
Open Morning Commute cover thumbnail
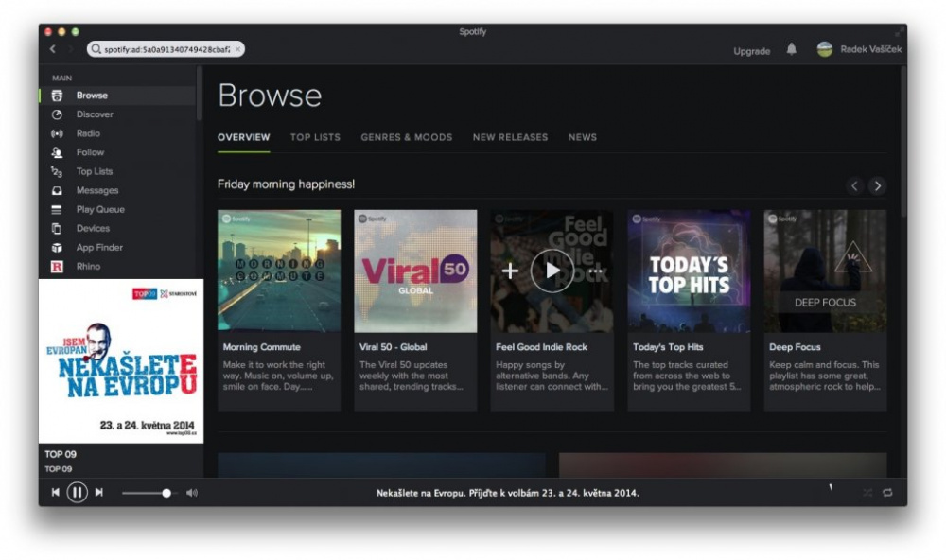[x=279, y=271]
